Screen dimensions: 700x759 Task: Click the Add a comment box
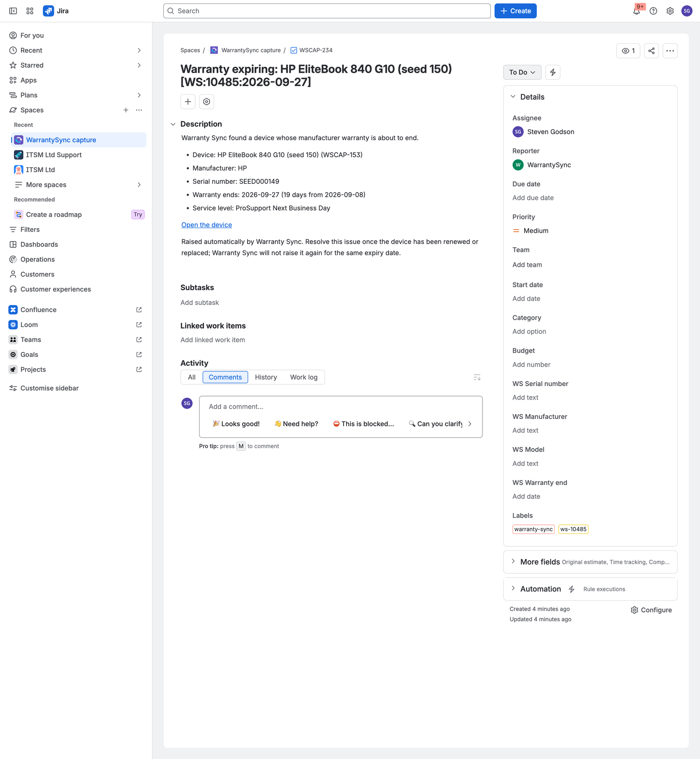click(x=340, y=407)
